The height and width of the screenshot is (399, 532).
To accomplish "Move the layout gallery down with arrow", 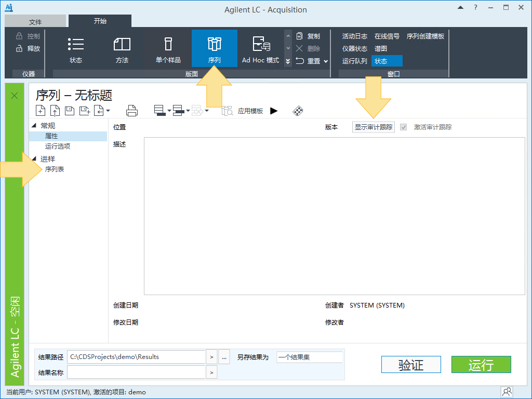I will tap(288, 48).
